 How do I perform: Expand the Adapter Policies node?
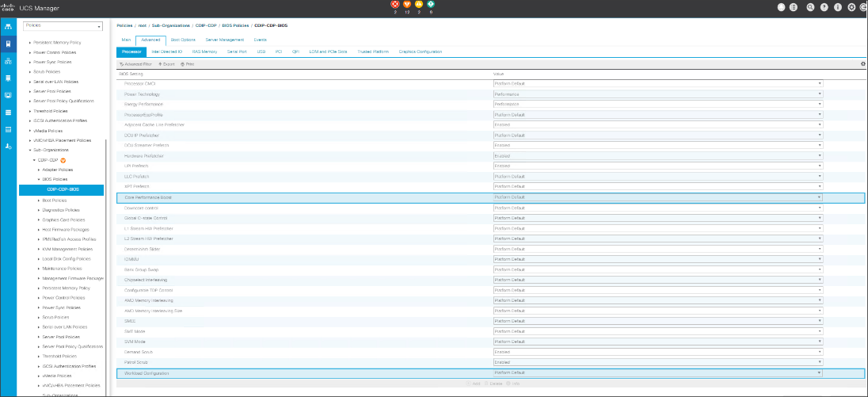38,170
